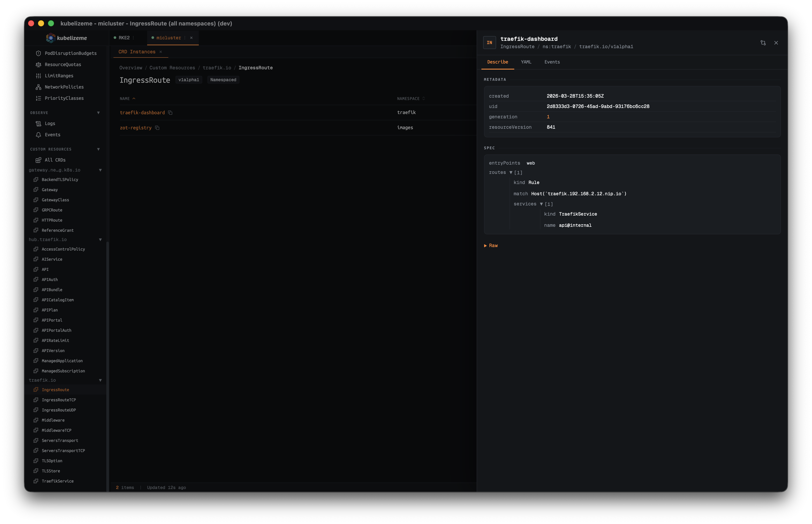Select the RKE2 cluster tab
The width and height of the screenshot is (812, 524).
124,38
